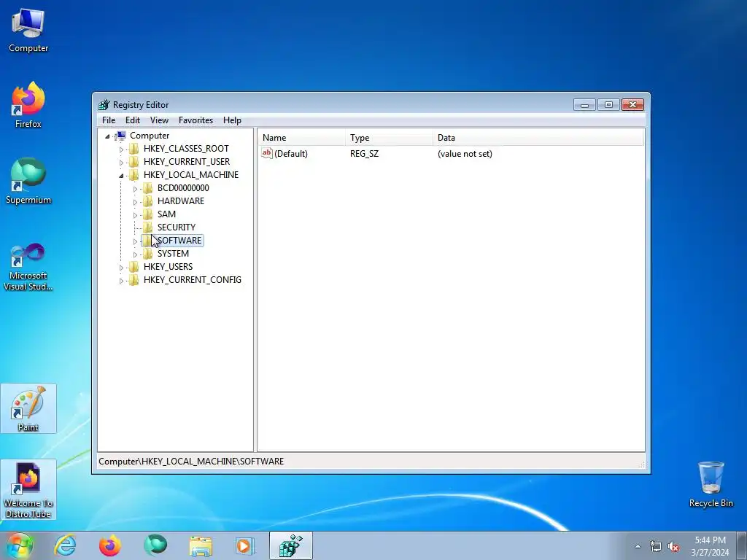Open the View menu
The height and width of the screenshot is (560, 747).
[159, 120]
